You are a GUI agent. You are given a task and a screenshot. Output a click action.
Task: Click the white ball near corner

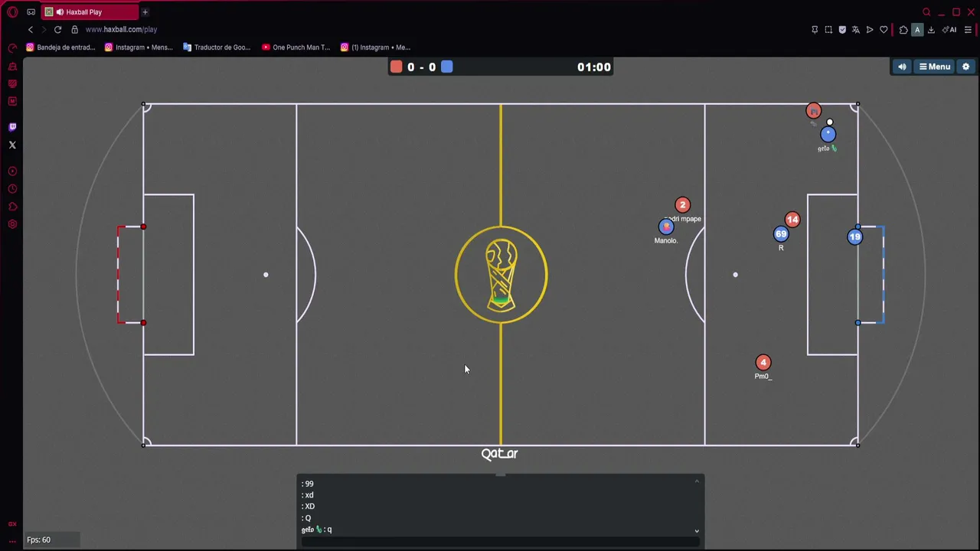[830, 122]
